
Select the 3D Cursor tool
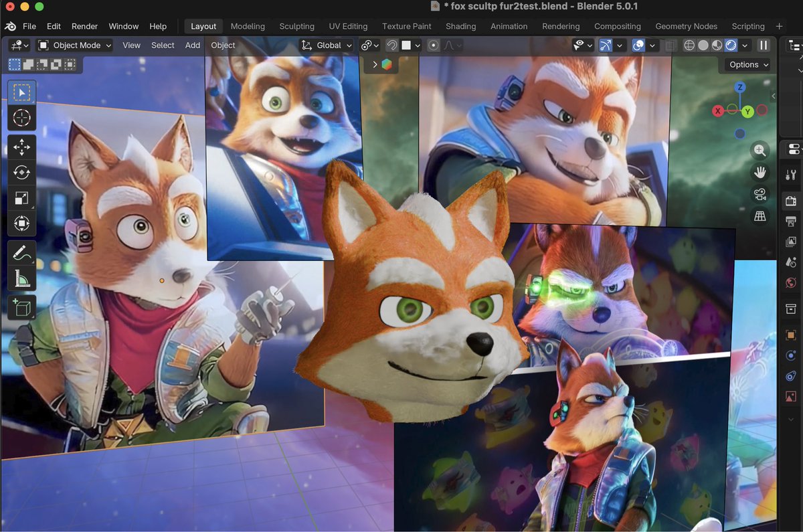pos(22,118)
